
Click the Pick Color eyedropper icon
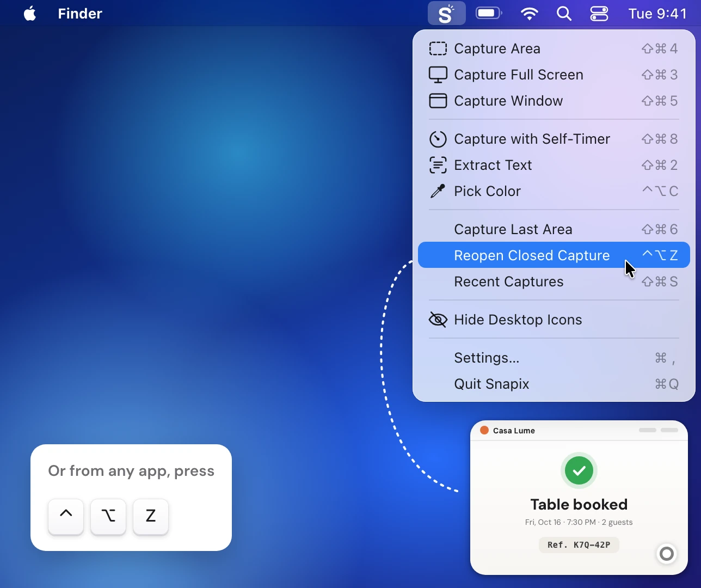[x=438, y=191]
